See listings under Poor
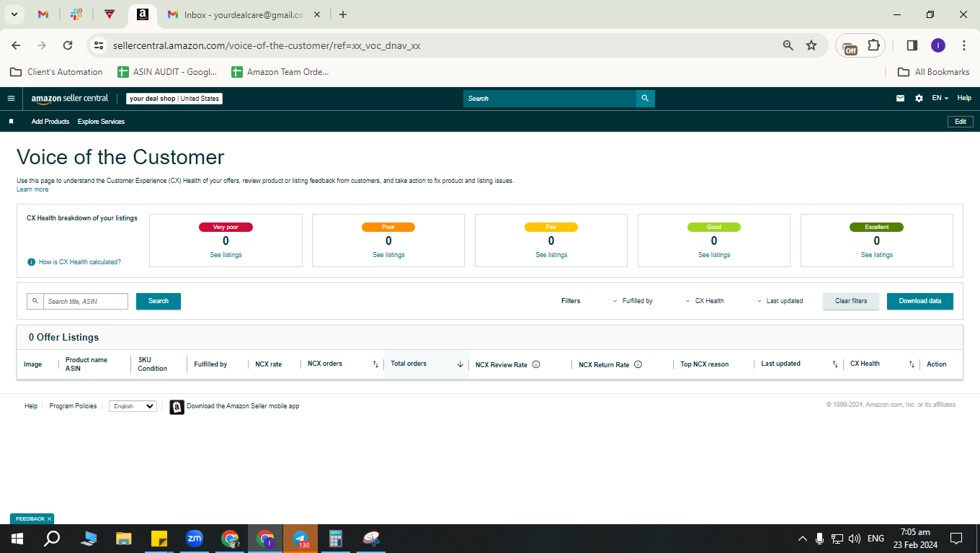 point(389,255)
